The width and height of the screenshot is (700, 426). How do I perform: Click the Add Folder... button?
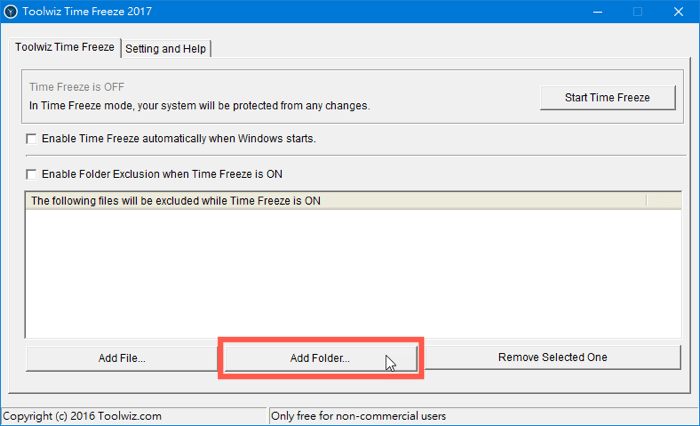tap(321, 358)
